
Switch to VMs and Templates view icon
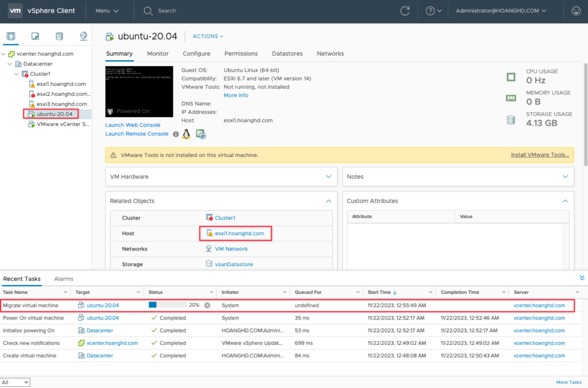[x=35, y=36]
